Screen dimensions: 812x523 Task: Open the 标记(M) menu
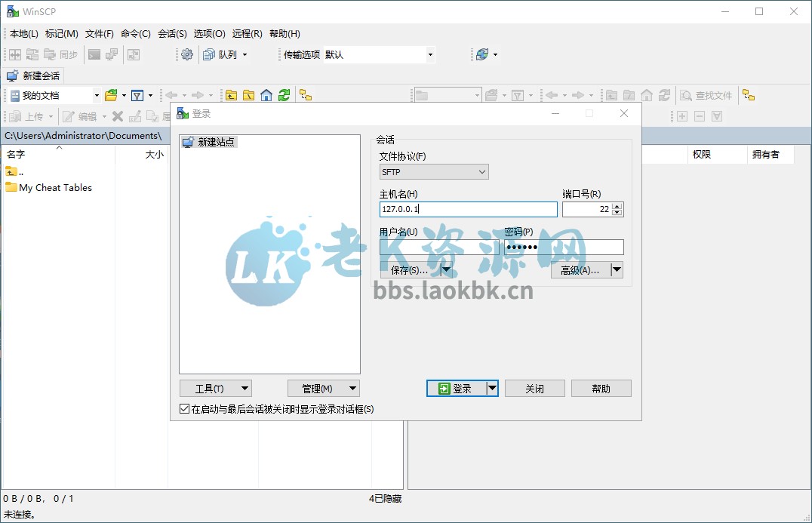click(x=62, y=34)
